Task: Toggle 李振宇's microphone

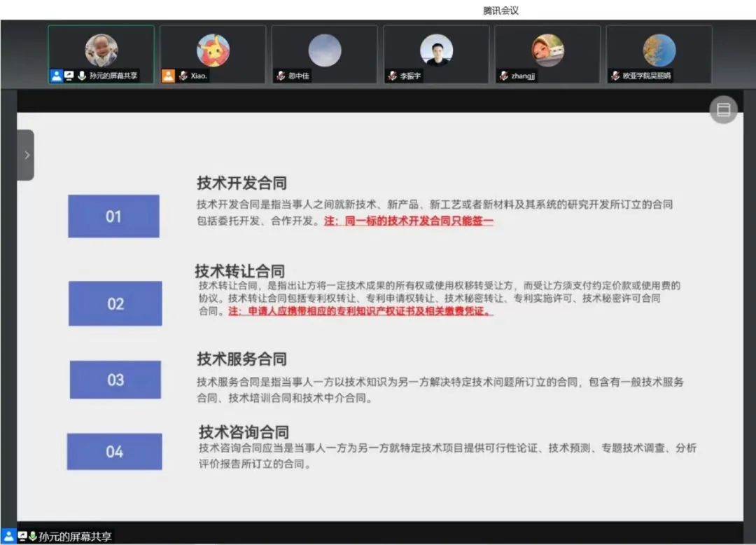Action: pos(392,76)
